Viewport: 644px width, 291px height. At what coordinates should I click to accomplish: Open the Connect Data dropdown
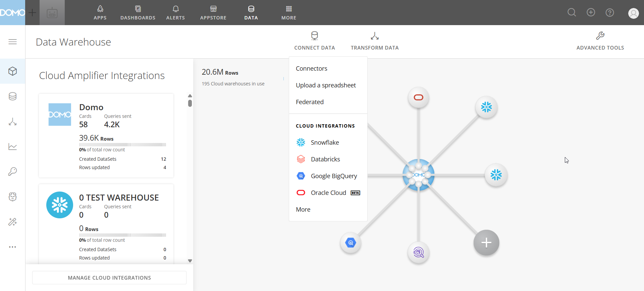(x=315, y=41)
